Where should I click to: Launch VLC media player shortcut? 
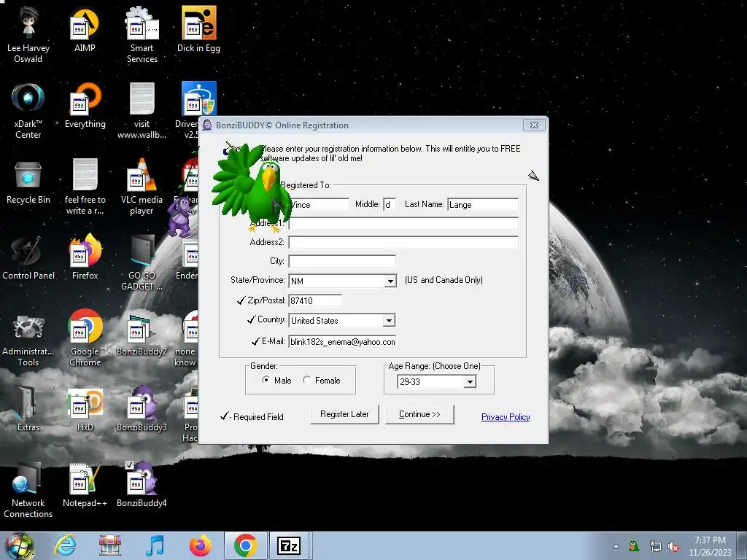(142, 187)
